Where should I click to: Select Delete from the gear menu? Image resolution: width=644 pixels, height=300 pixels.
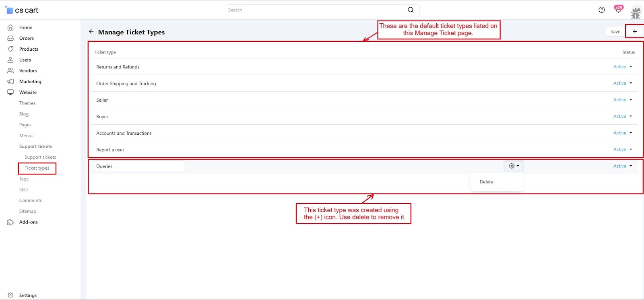486,182
